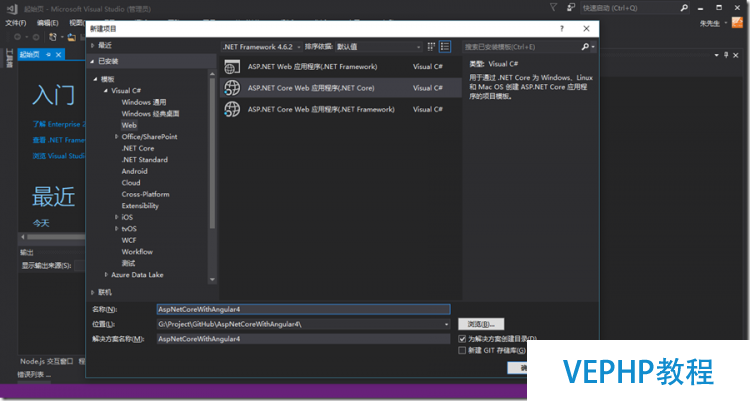Choose ASP.NET Core Web 应用程序(.NET Framework) template
Image resolution: width=750 pixels, height=401 pixels.
[x=341, y=110]
